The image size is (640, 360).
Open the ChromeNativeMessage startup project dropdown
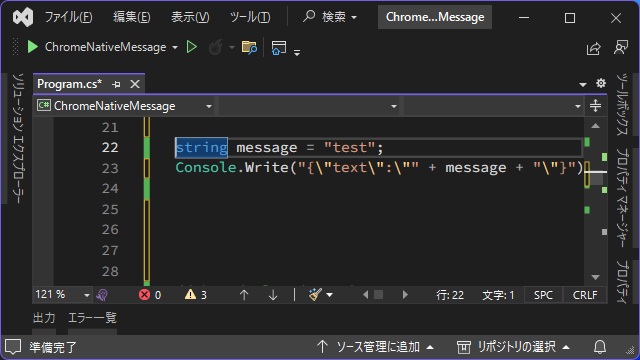point(175,47)
